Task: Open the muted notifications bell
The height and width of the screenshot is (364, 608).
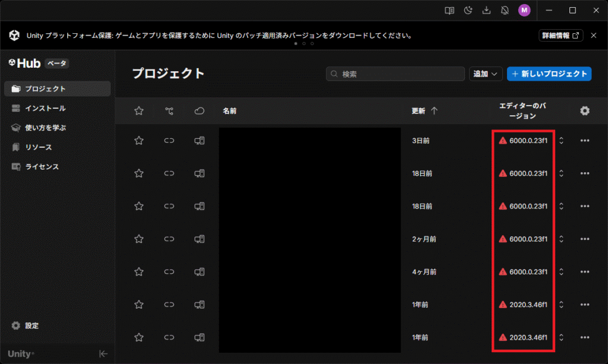Action: coord(505,10)
